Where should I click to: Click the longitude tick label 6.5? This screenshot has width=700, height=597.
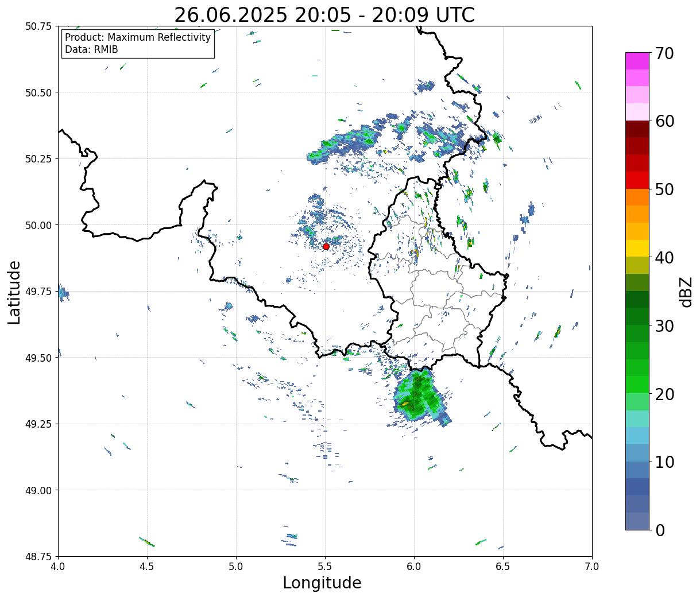(x=503, y=567)
